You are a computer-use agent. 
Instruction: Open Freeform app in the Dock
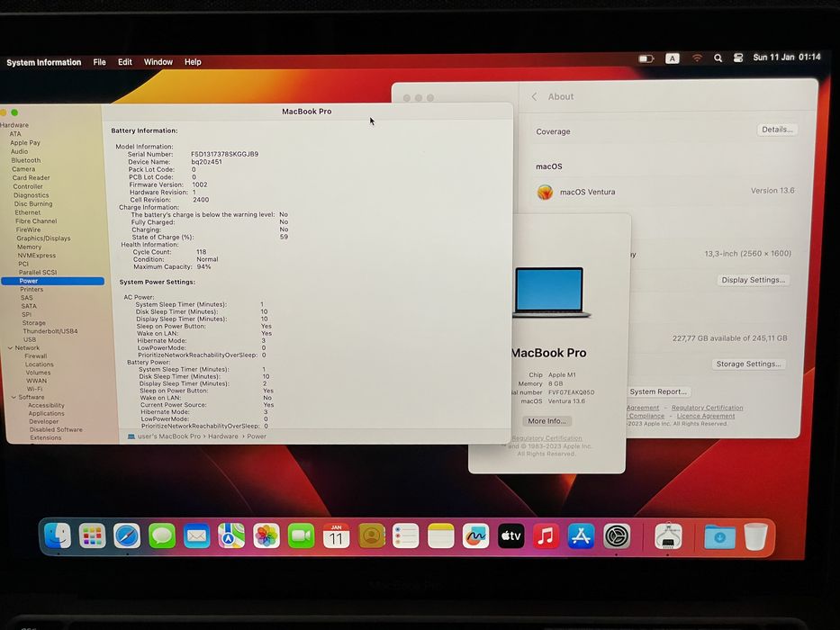pyautogui.click(x=475, y=535)
